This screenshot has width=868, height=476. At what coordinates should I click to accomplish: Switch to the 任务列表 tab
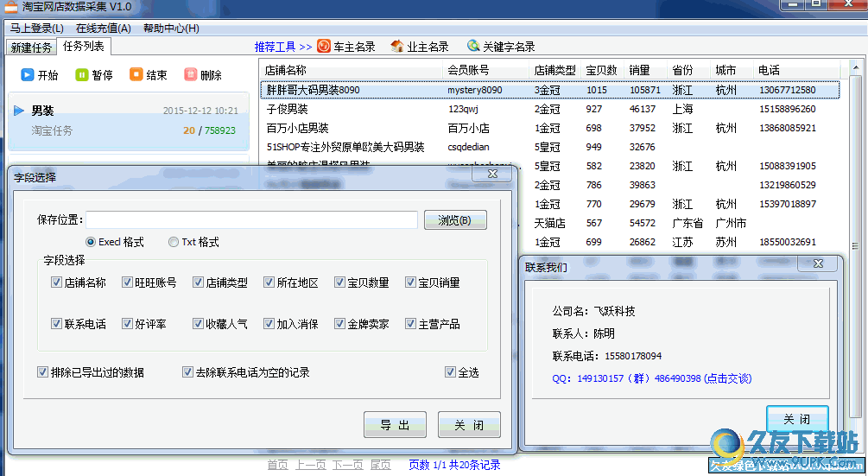84,47
